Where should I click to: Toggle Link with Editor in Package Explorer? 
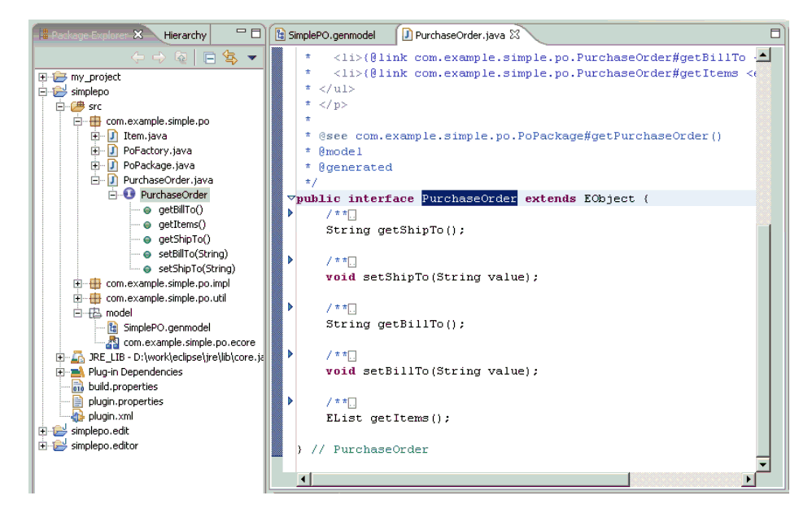229,58
